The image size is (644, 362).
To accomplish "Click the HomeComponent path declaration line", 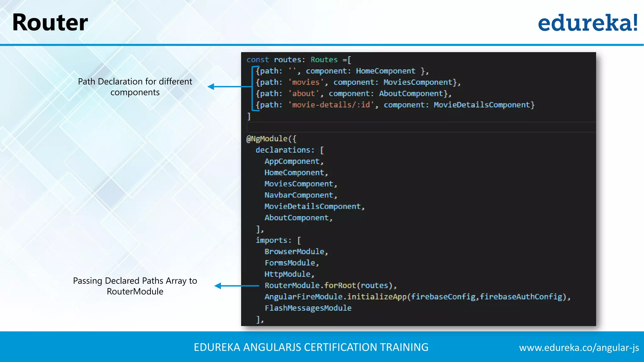I will pos(342,71).
